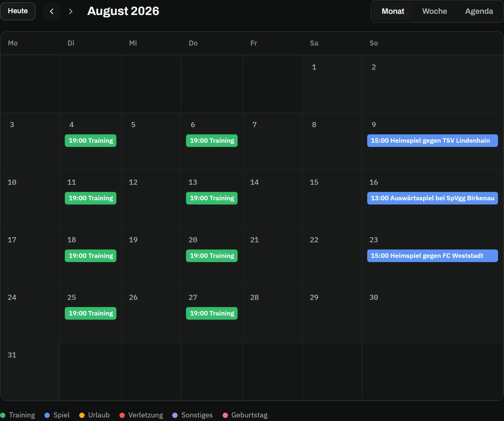This screenshot has width=504, height=421.
Task: Open Training event on August 20
Action: (212, 256)
